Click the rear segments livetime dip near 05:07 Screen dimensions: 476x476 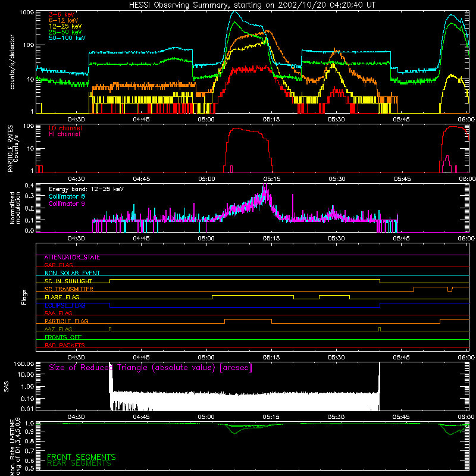tap(234, 434)
